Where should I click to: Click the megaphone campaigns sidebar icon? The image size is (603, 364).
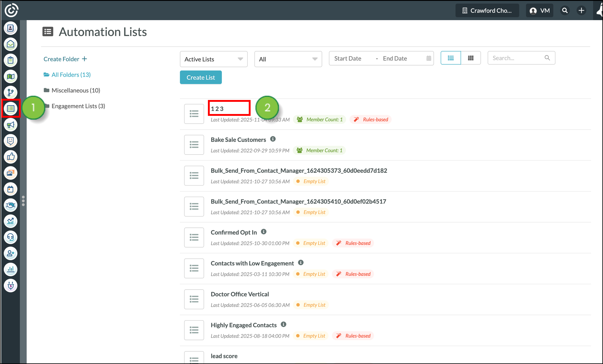(11, 125)
